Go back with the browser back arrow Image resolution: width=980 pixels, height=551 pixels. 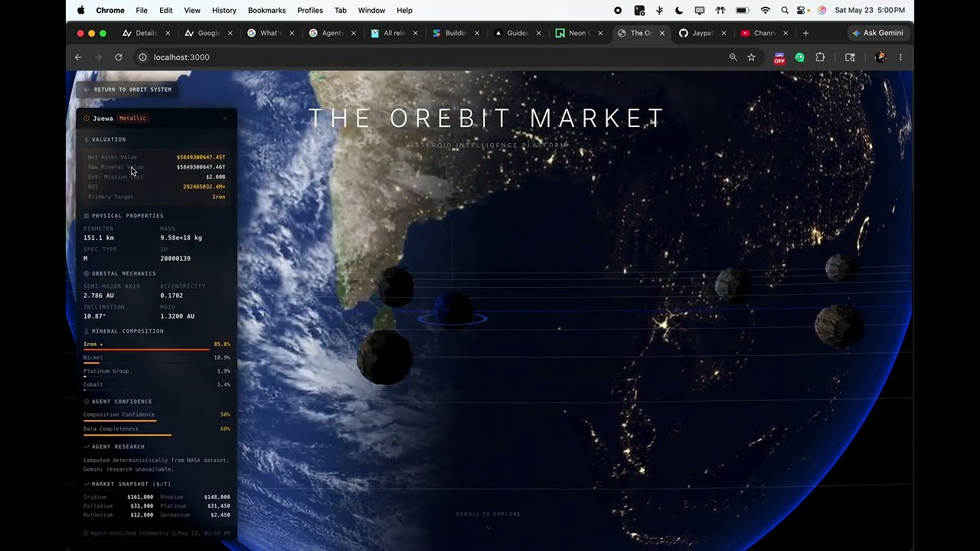[x=78, y=57]
